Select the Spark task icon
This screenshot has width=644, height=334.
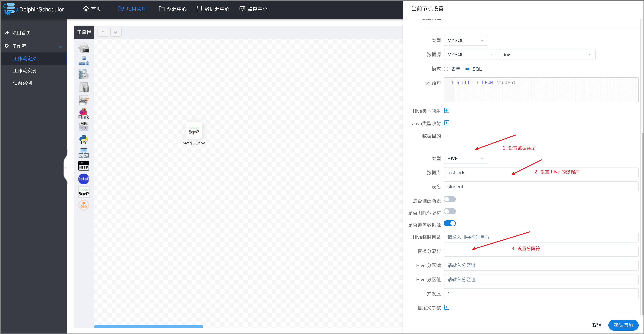84,100
